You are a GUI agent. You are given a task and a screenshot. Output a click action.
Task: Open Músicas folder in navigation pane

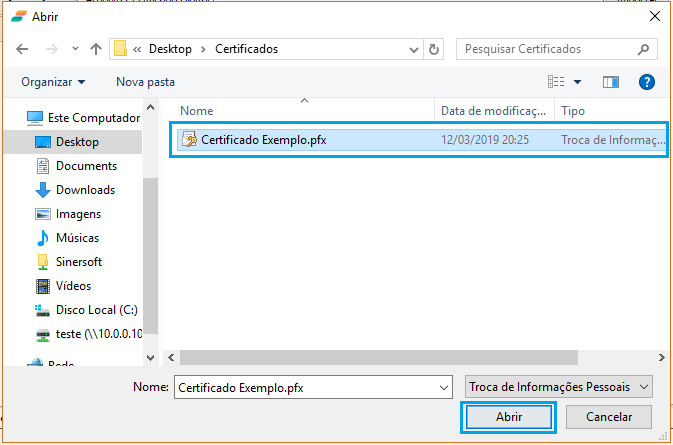point(77,238)
